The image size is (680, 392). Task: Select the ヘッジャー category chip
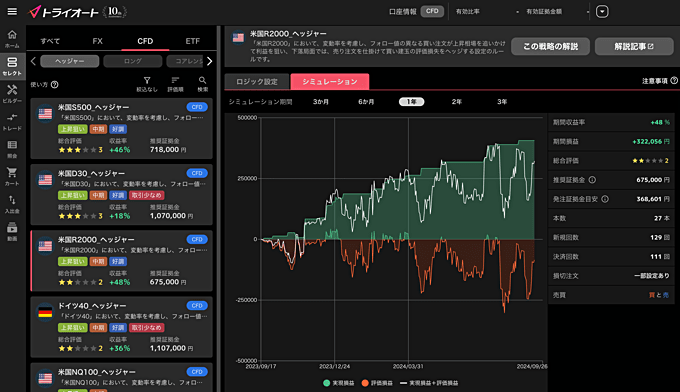tap(70, 61)
